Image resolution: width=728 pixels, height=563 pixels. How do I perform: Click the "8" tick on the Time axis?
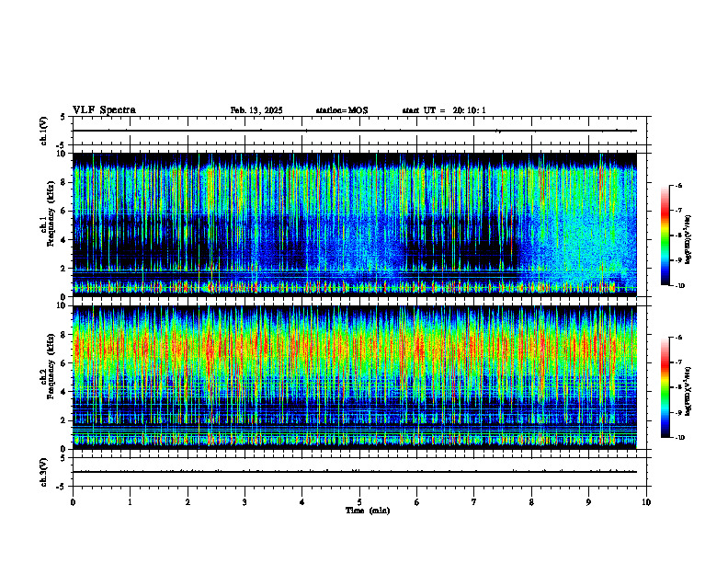click(531, 502)
